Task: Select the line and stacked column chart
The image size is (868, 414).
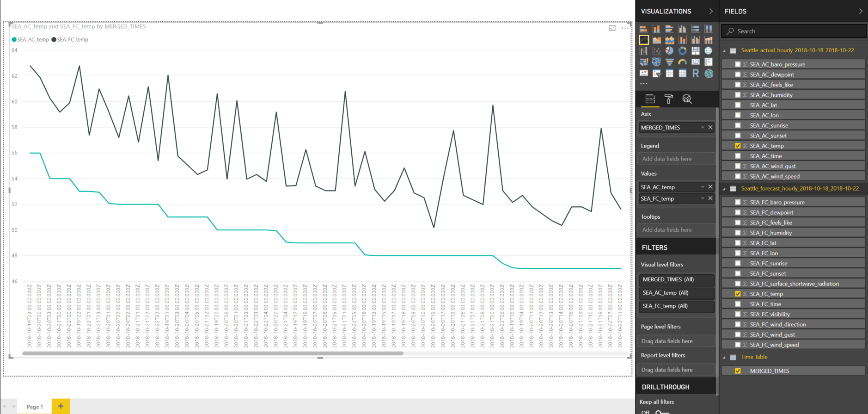Action: [683, 40]
